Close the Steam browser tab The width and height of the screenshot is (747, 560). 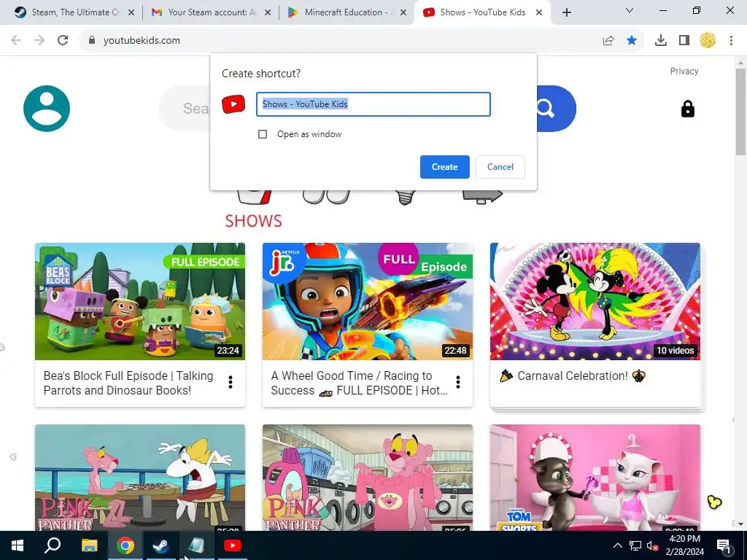(131, 13)
